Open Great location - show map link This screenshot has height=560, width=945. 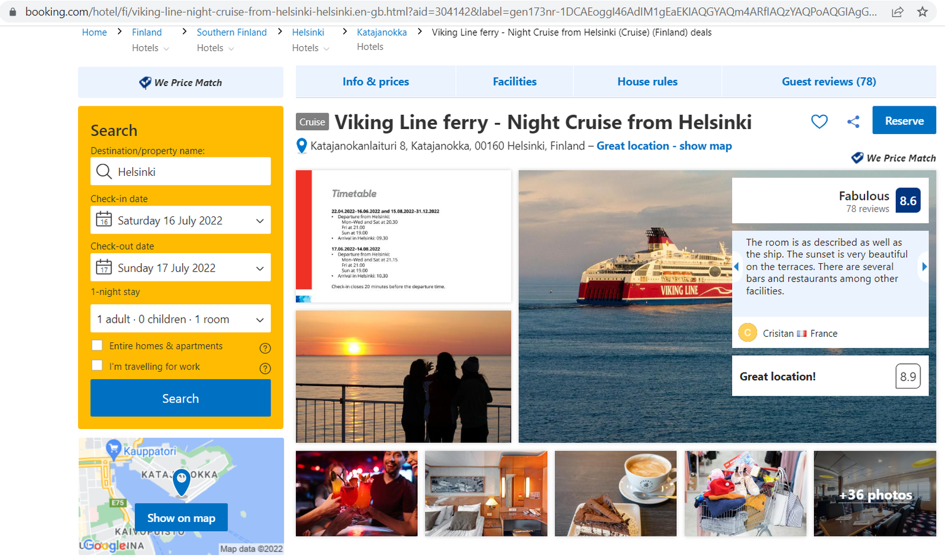click(x=664, y=146)
